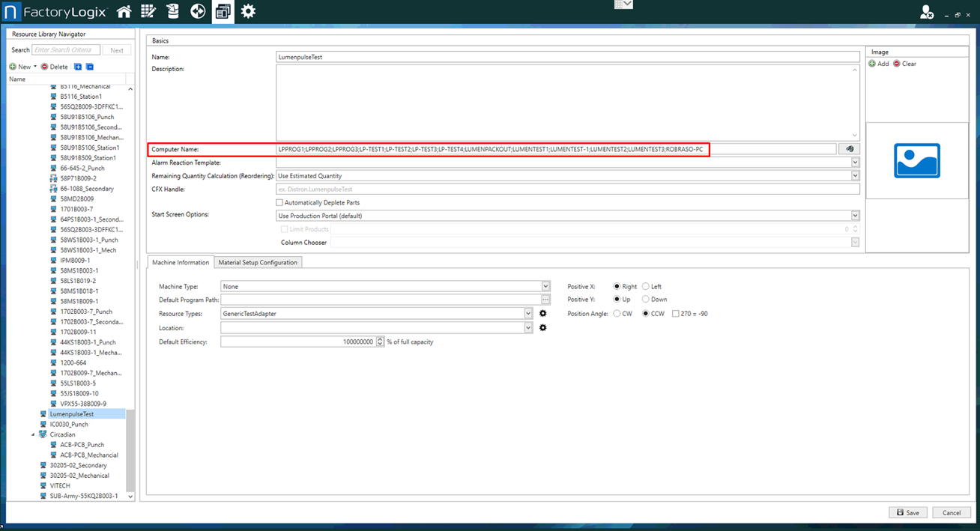Click the database import icon in top toolbar
This screenshot has width=980, height=531.
(x=173, y=11)
